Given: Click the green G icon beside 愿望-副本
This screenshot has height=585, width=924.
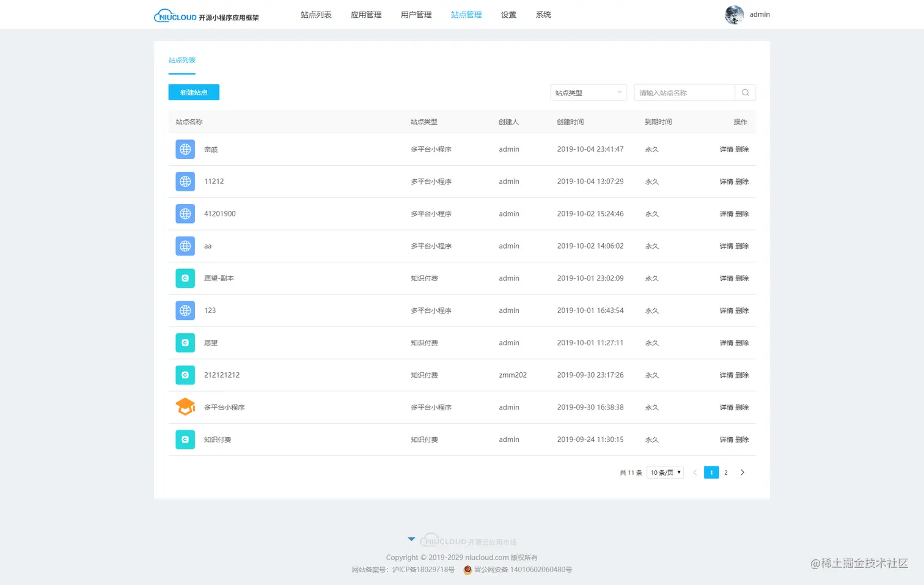Looking at the screenshot, I should click(x=185, y=278).
